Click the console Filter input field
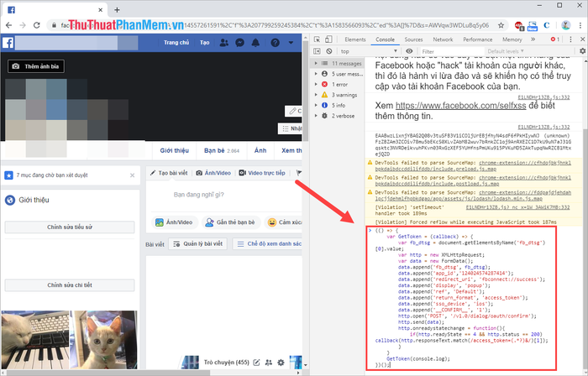This screenshot has height=376, width=588. tap(450, 51)
